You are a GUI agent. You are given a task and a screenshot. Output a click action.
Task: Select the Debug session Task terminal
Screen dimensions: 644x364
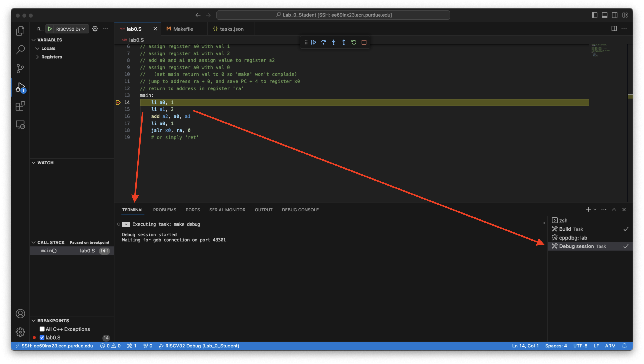point(590,246)
